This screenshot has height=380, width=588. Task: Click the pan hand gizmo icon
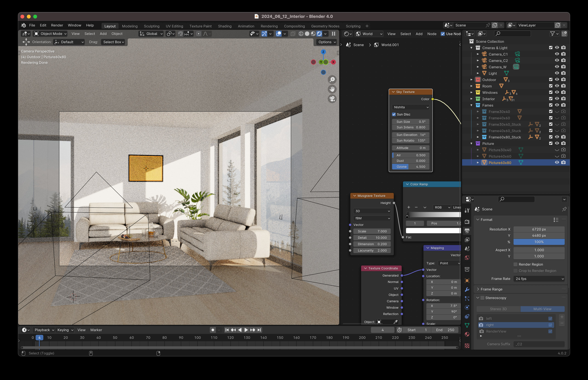click(332, 89)
